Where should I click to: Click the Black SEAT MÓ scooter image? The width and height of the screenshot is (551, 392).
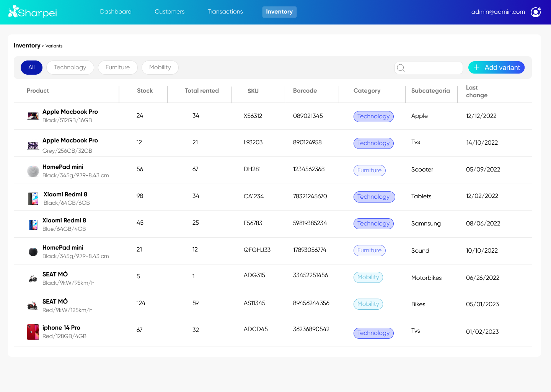pos(33,279)
